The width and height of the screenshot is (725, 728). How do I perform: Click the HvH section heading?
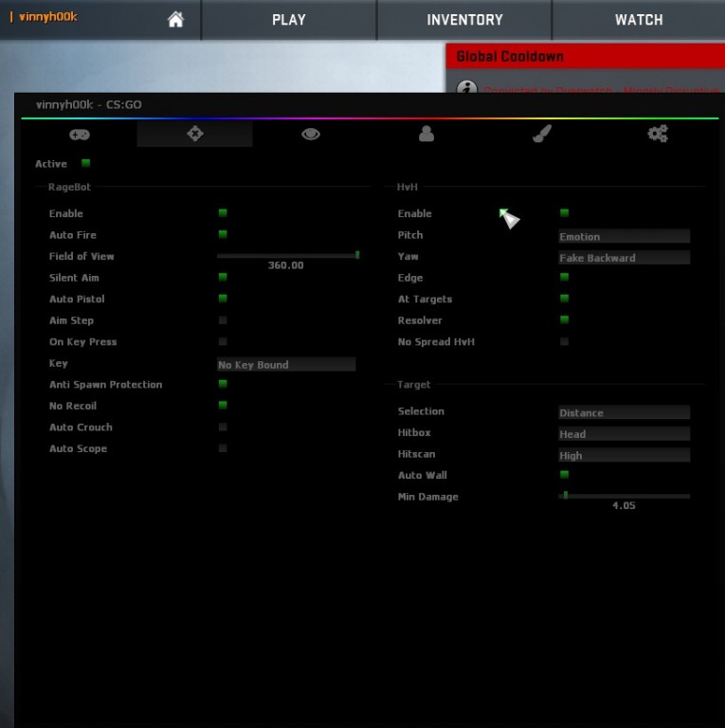(x=408, y=187)
